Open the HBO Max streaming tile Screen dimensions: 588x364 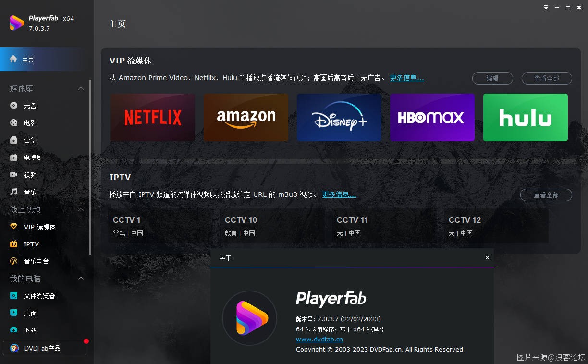tap(432, 117)
